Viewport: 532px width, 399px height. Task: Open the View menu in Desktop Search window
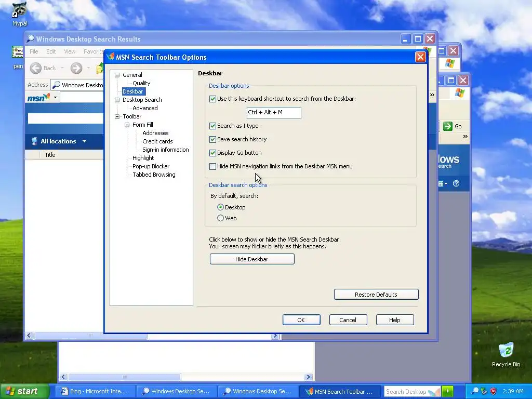[x=70, y=51]
